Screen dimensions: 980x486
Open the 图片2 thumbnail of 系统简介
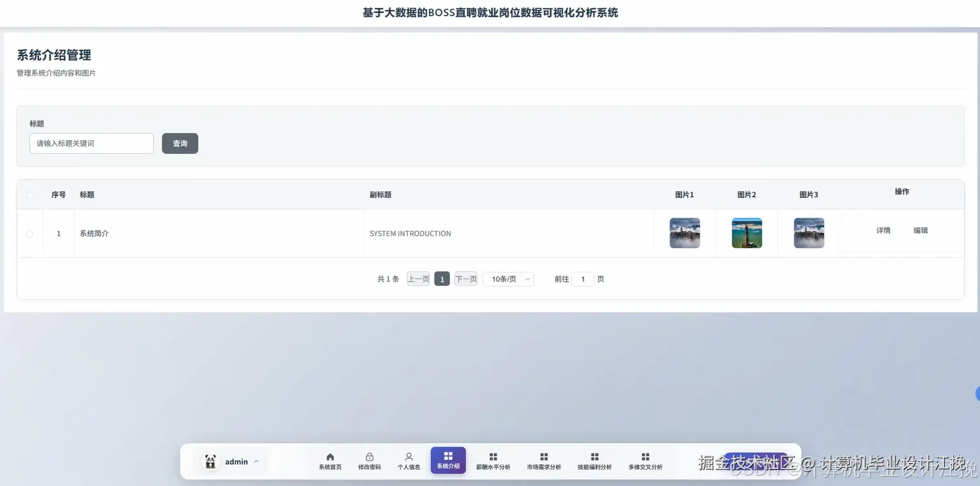point(747,233)
